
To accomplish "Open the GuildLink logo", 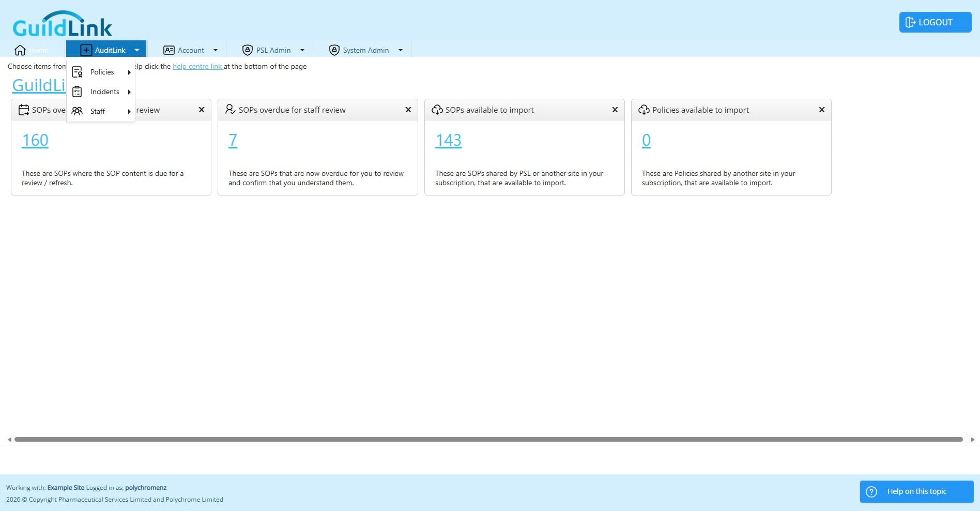I will coord(62,24).
